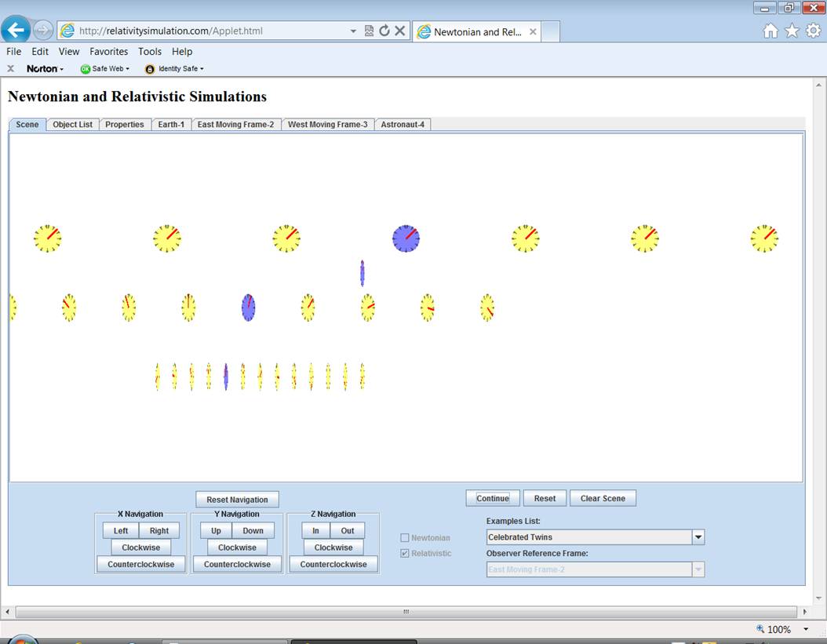Open browser settings gear icon

813,31
